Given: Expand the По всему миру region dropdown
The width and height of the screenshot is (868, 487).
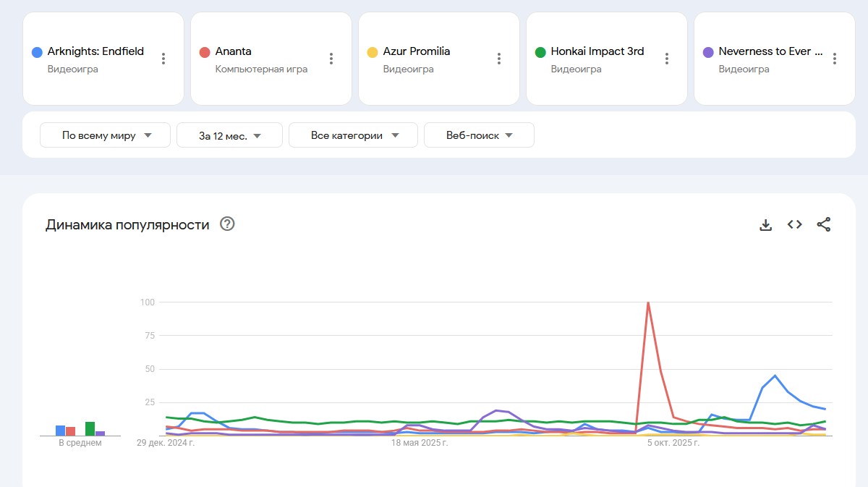Looking at the screenshot, I should coord(106,135).
